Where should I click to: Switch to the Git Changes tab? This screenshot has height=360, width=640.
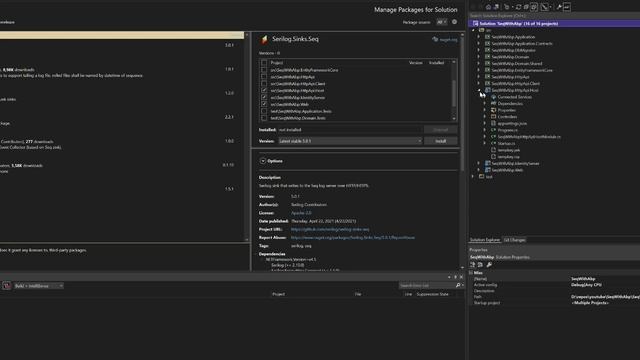tap(514, 240)
